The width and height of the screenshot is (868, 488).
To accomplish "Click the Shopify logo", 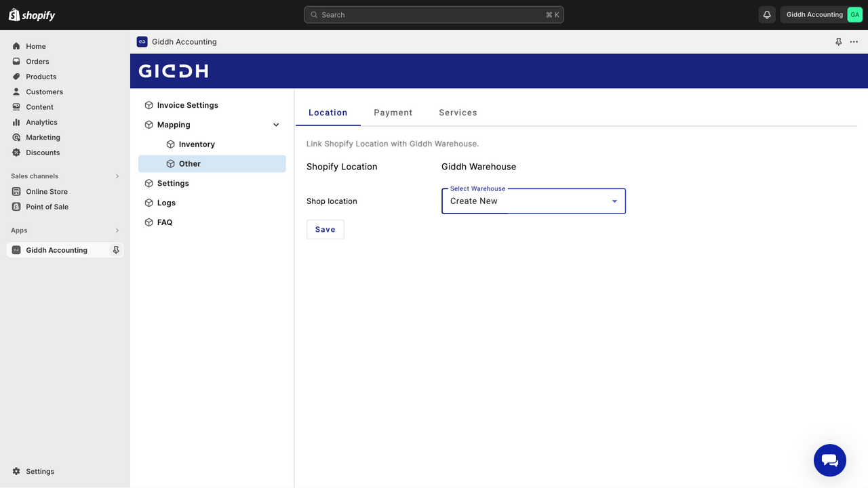I will tap(32, 15).
